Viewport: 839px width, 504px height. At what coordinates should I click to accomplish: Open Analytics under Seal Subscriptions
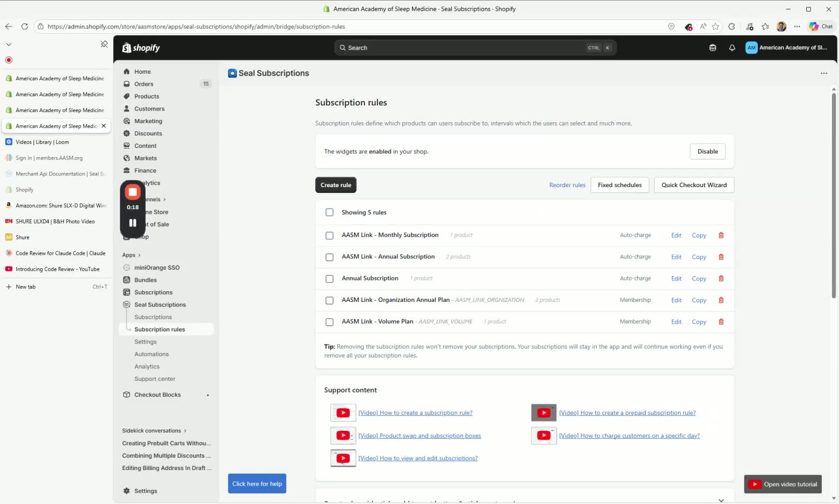click(x=147, y=366)
